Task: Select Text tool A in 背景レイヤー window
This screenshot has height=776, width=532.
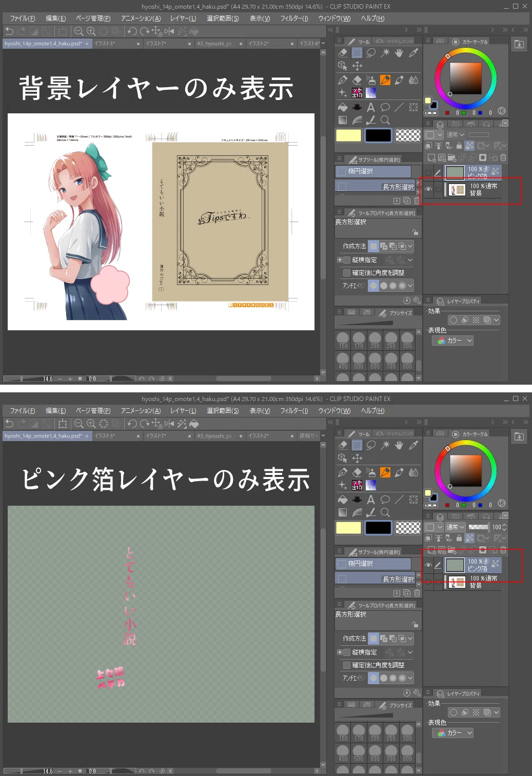Action: tap(371, 107)
